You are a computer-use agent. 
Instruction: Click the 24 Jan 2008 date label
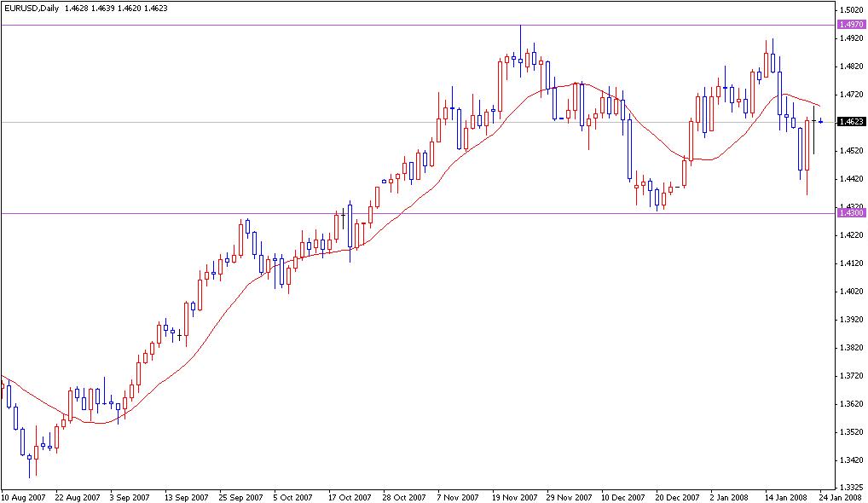coord(841,498)
